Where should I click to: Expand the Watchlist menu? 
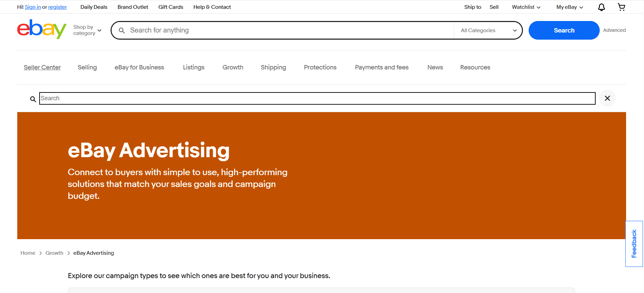[x=526, y=7]
